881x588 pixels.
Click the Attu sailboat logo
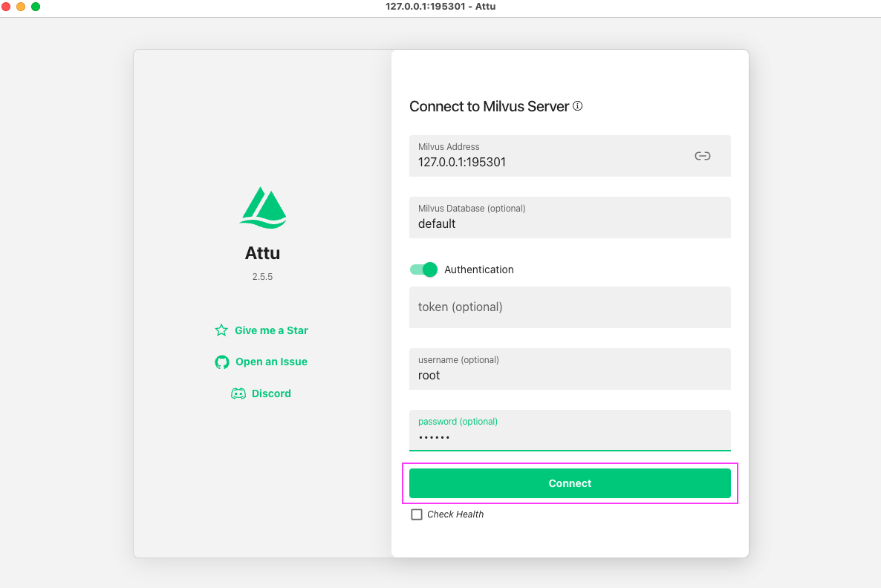pos(263,208)
